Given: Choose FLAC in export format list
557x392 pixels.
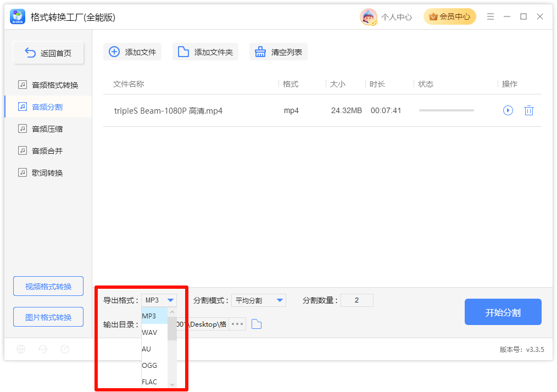Looking at the screenshot, I should (x=154, y=382).
